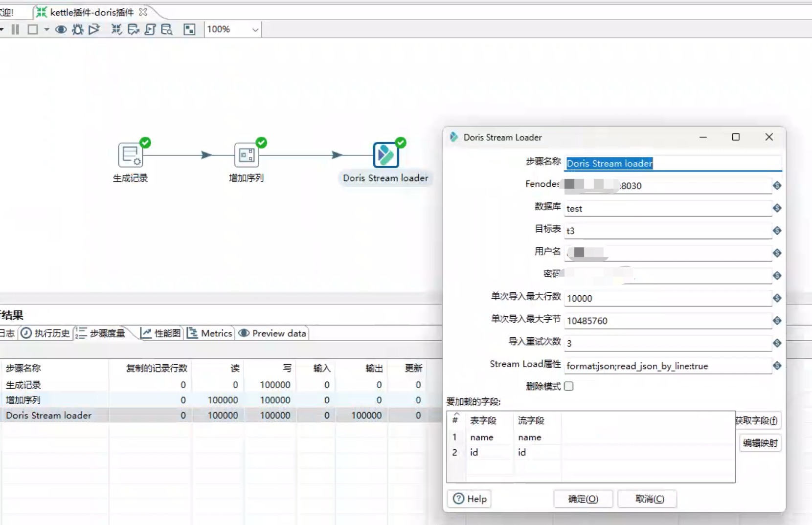This screenshot has width=812, height=525.
Task: Select the Doris Stream loader step icon
Action: point(386,155)
